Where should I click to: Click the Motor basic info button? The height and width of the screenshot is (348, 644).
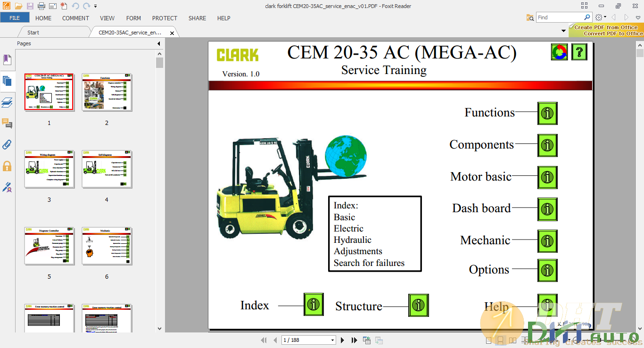(x=547, y=177)
